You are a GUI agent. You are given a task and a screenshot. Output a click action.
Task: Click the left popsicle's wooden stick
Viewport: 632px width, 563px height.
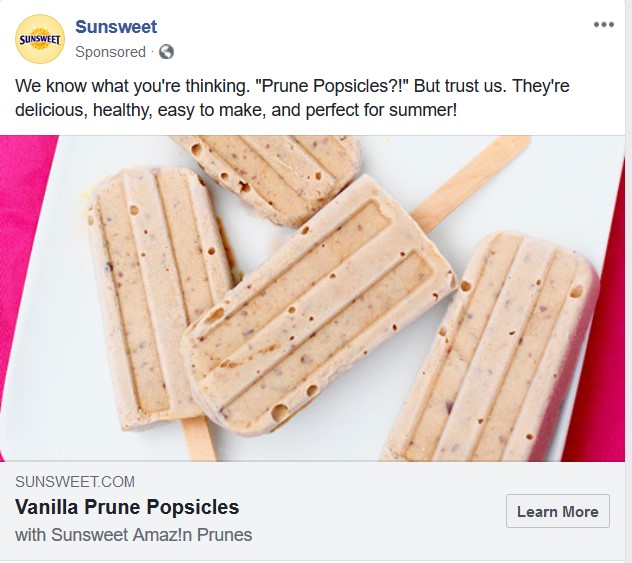pyautogui.click(x=198, y=438)
